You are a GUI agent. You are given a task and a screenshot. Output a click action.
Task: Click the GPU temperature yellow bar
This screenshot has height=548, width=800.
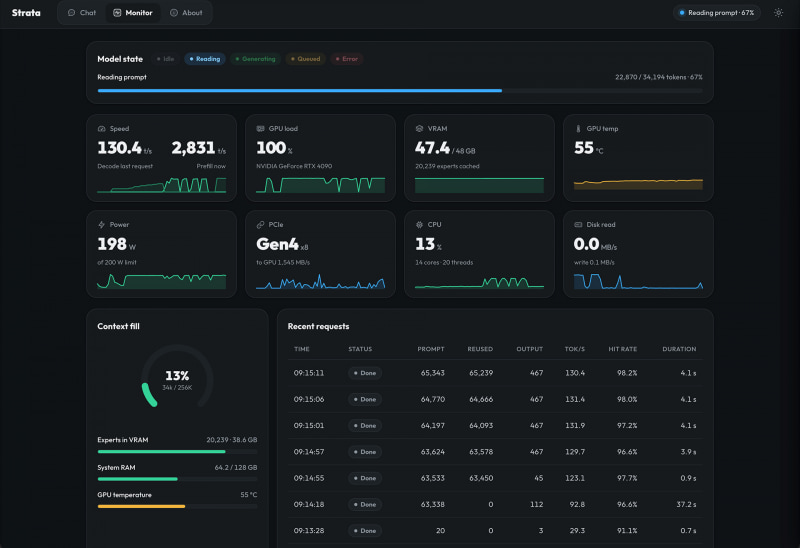tap(177, 506)
